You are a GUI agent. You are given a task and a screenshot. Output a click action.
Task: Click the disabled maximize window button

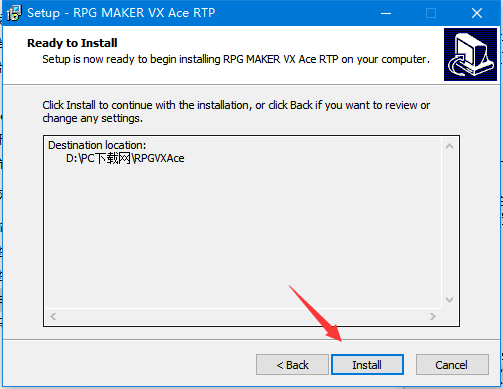[431, 13]
